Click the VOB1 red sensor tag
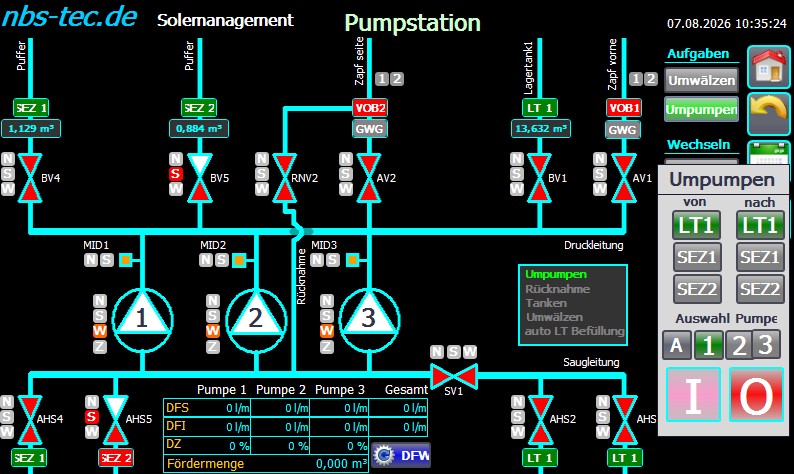Image resolution: width=794 pixels, height=474 pixels. [624, 108]
